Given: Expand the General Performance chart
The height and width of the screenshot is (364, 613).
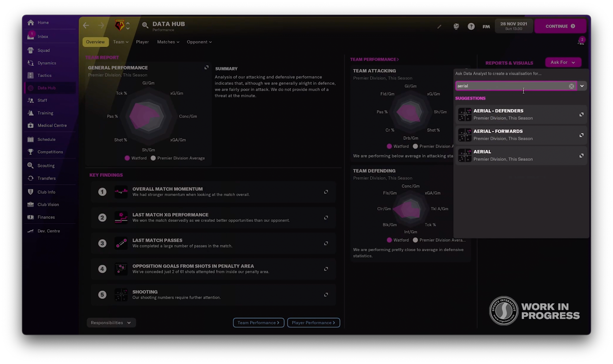Looking at the screenshot, I should [206, 67].
